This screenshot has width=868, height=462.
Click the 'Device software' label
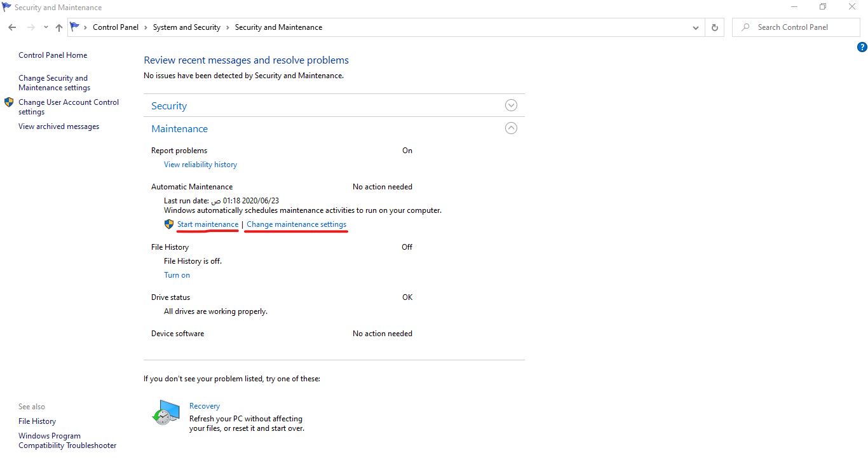(177, 334)
